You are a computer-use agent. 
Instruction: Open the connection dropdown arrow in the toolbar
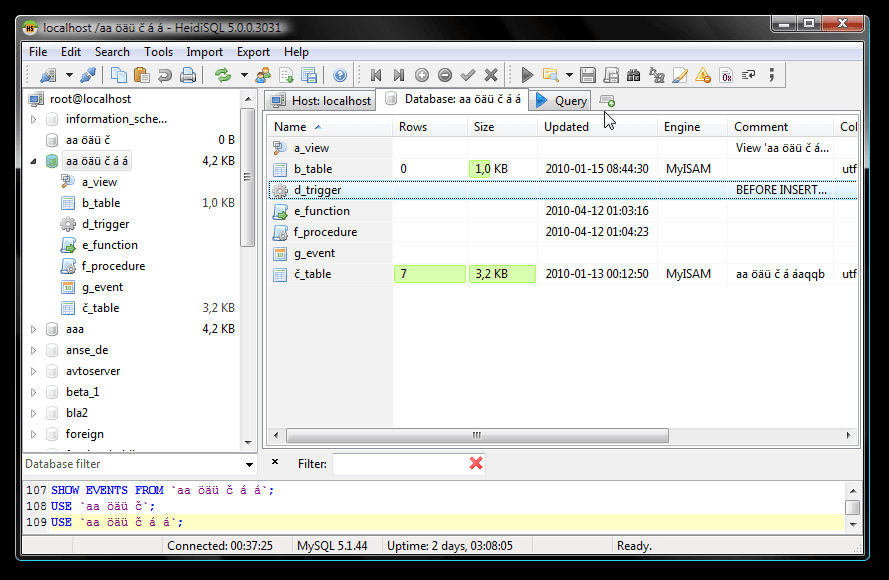pyautogui.click(x=69, y=75)
